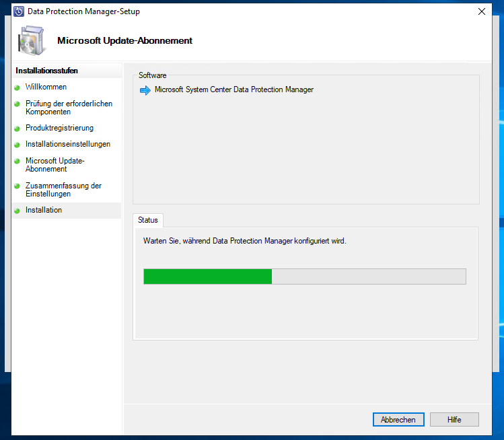Click Microsoft System Center Data Protection Manager entry
The height and width of the screenshot is (440, 504).
click(234, 89)
